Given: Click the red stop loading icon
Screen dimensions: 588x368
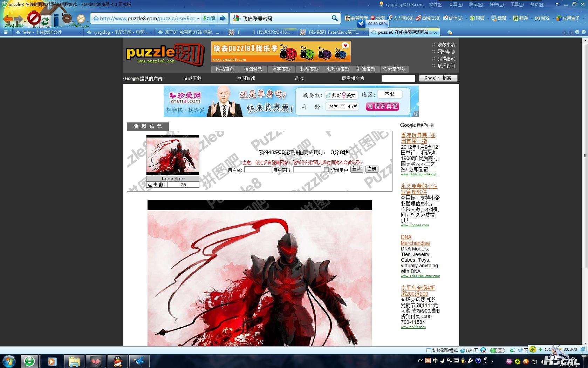Looking at the screenshot, I should pos(34,18).
